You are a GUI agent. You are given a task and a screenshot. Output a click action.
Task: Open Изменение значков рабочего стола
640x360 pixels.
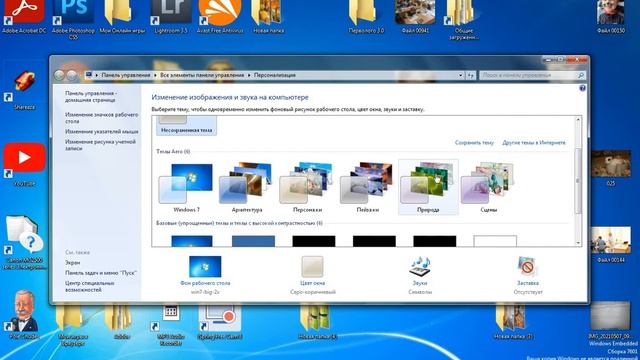pyautogui.click(x=101, y=118)
